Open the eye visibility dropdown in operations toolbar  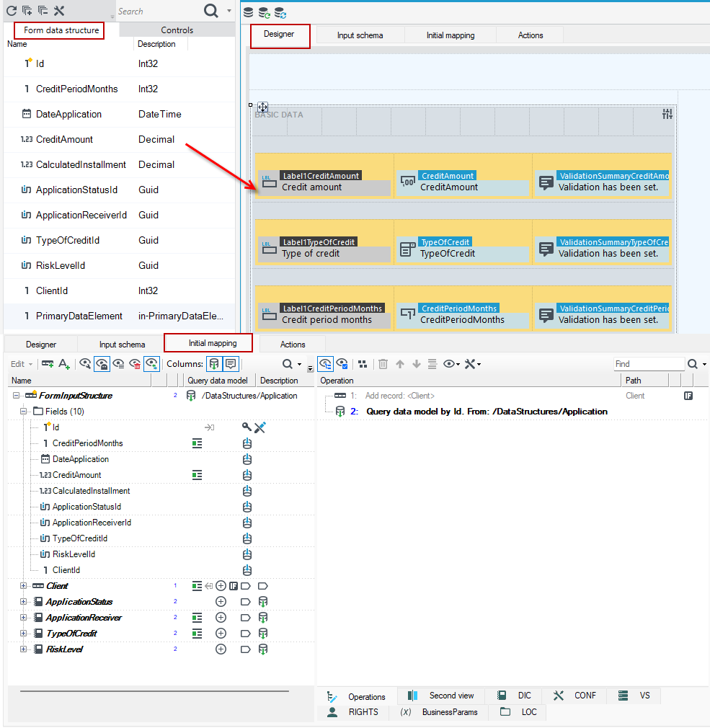451,364
